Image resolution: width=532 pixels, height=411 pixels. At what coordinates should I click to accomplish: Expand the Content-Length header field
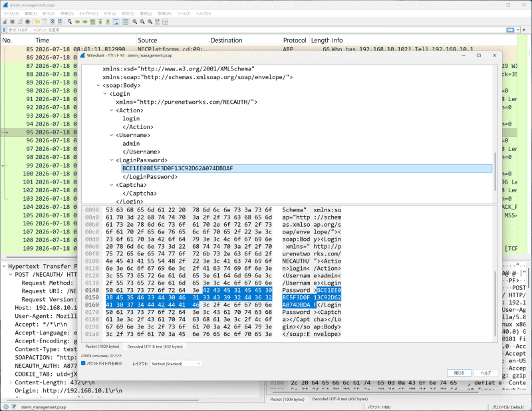10,382
